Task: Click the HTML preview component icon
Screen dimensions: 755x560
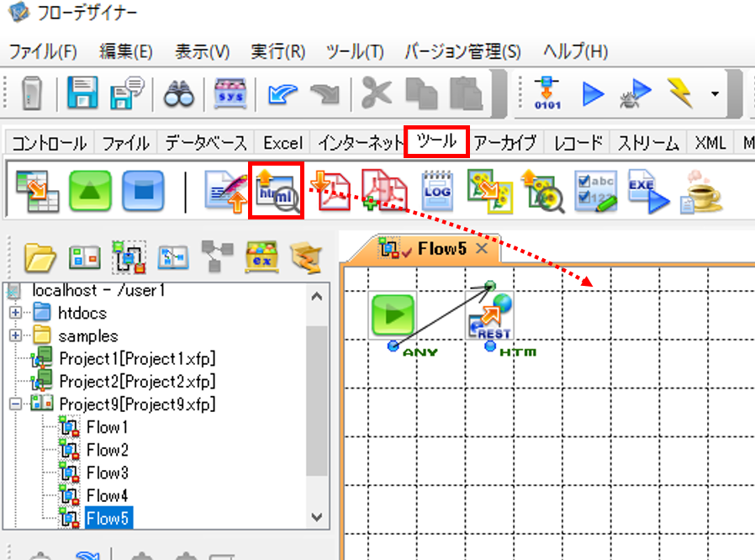Action: point(277,192)
